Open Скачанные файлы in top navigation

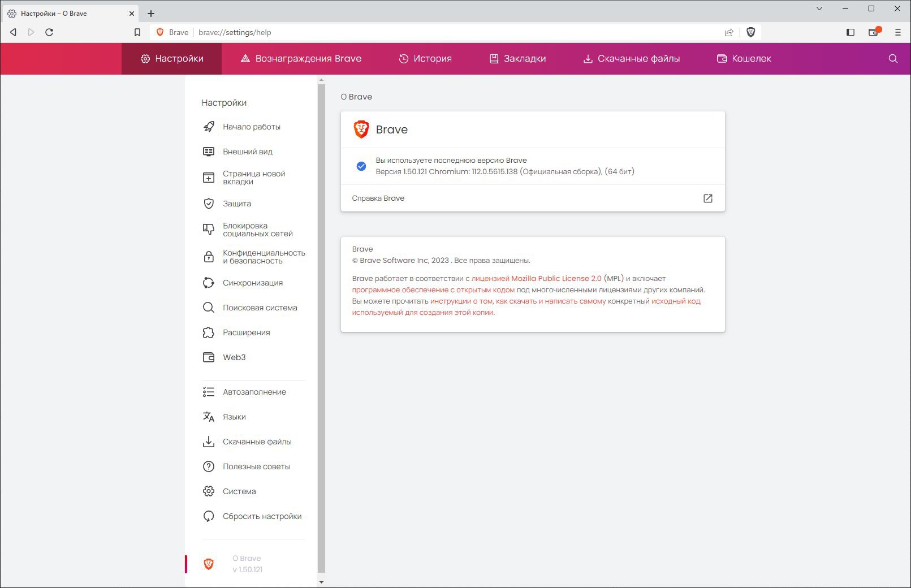coord(631,59)
